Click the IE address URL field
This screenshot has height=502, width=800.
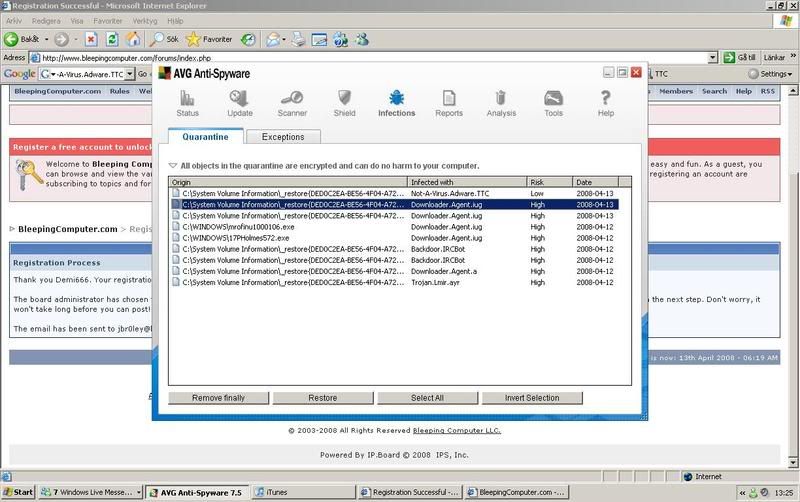(x=368, y=58)
